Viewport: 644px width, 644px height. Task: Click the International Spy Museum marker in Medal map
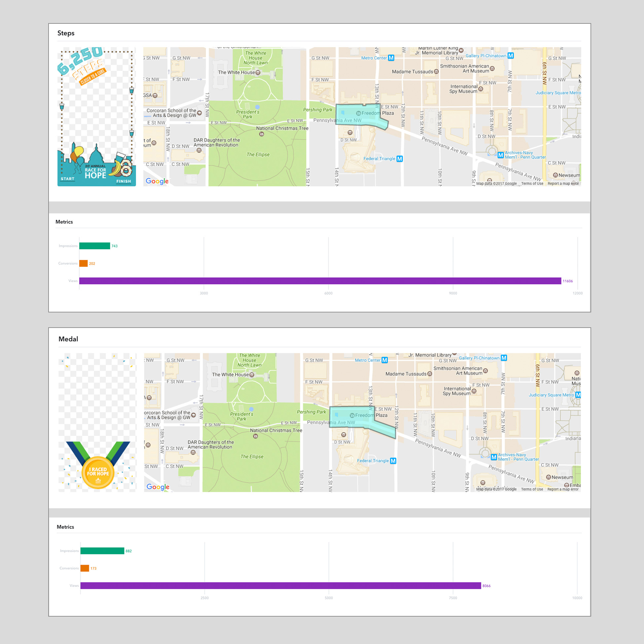(474, 391)
